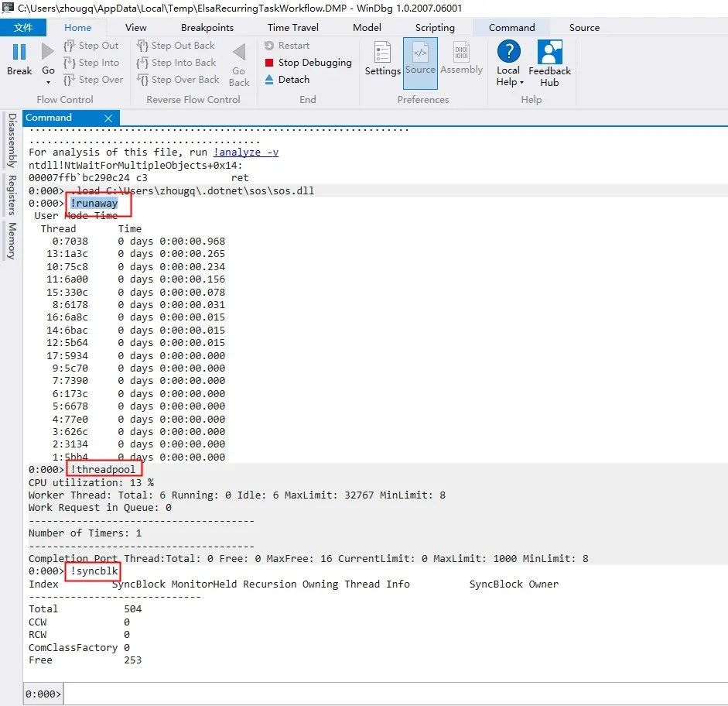Select the Home ribbon tab
Image resolution: width=728 pixels, height=706 pixels.
pos(77,27)
